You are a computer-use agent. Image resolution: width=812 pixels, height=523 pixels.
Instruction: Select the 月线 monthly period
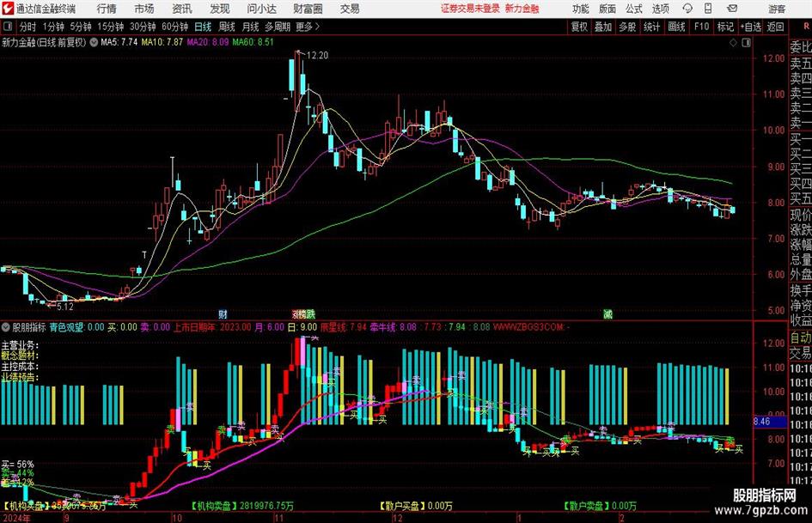(250, 27)
